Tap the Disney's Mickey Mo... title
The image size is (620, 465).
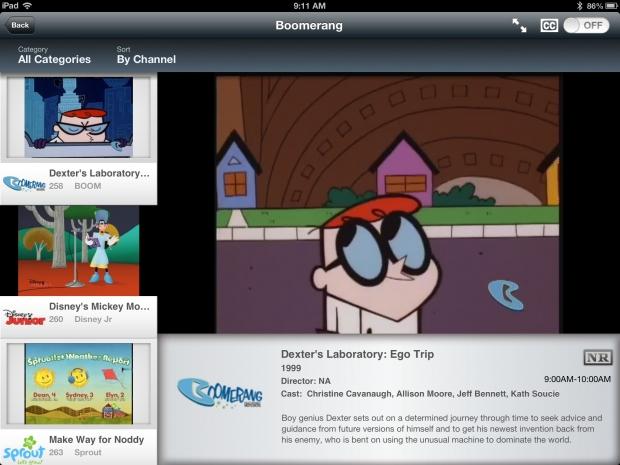(99, 306)
